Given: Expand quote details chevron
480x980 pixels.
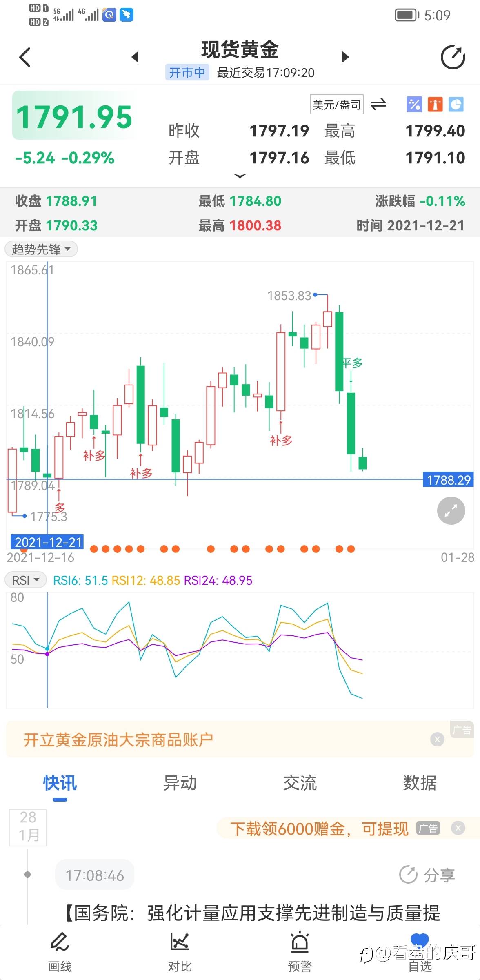Looking at the screenshot, I should (240, 176).
